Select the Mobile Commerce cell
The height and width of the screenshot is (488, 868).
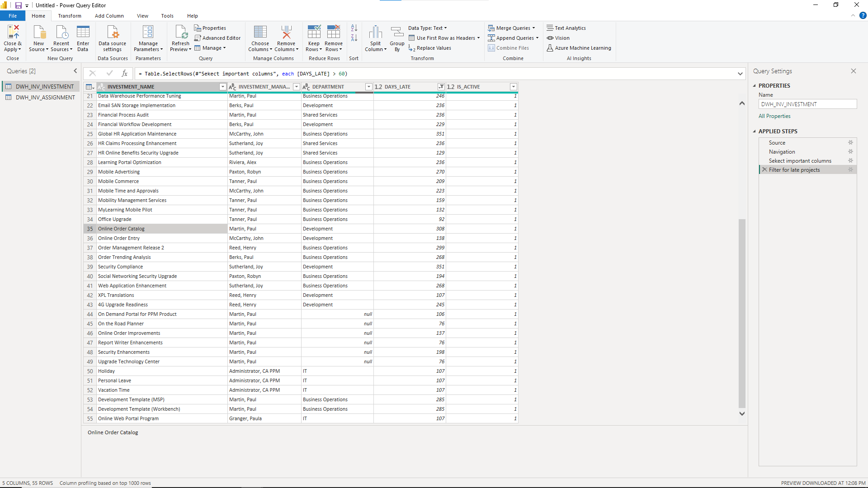[162, 181]
